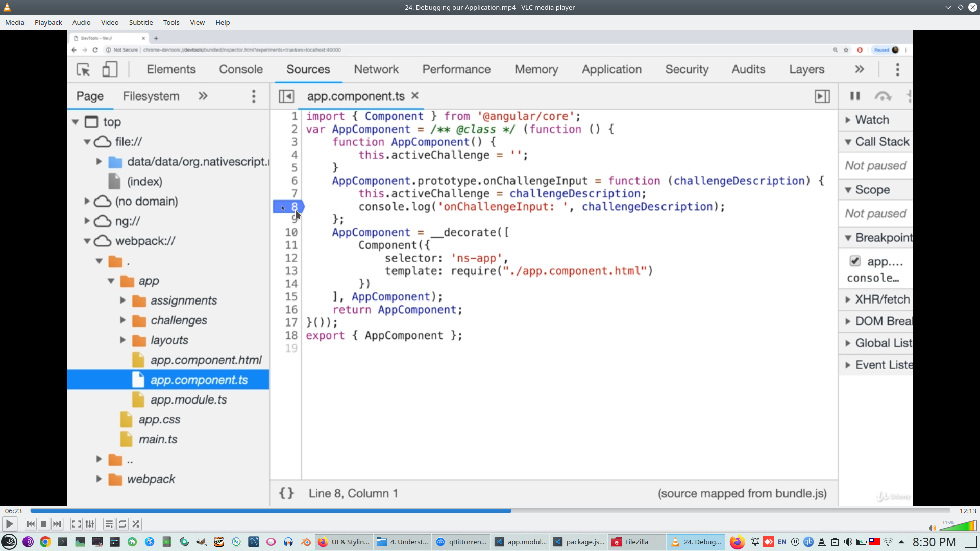Stop playback with the stop button
980x551 pixels.
coord(44,524)
